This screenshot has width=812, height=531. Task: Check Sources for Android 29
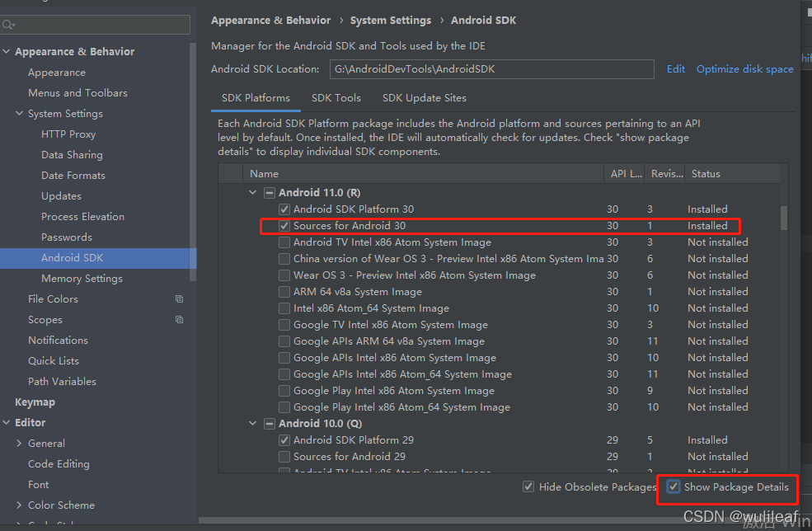tap(284, 457)
